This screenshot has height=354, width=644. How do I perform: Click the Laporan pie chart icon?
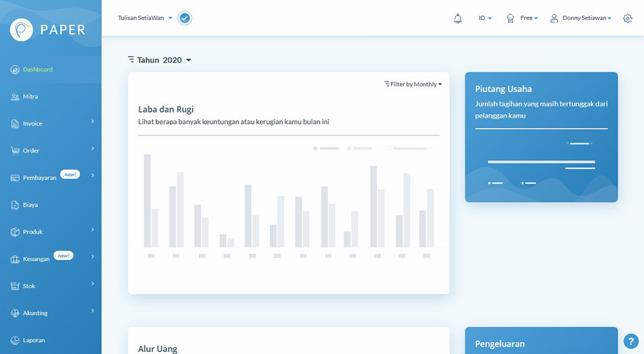click(x=15, y=340)
